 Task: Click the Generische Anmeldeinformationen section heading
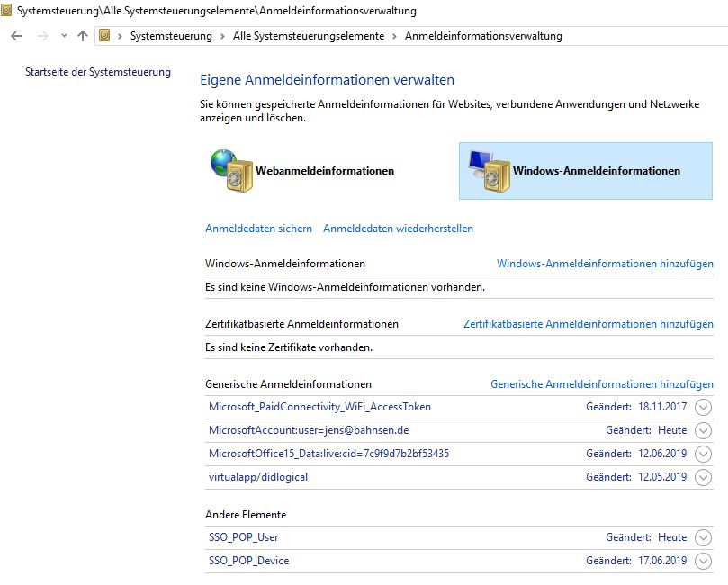(288, 384)
